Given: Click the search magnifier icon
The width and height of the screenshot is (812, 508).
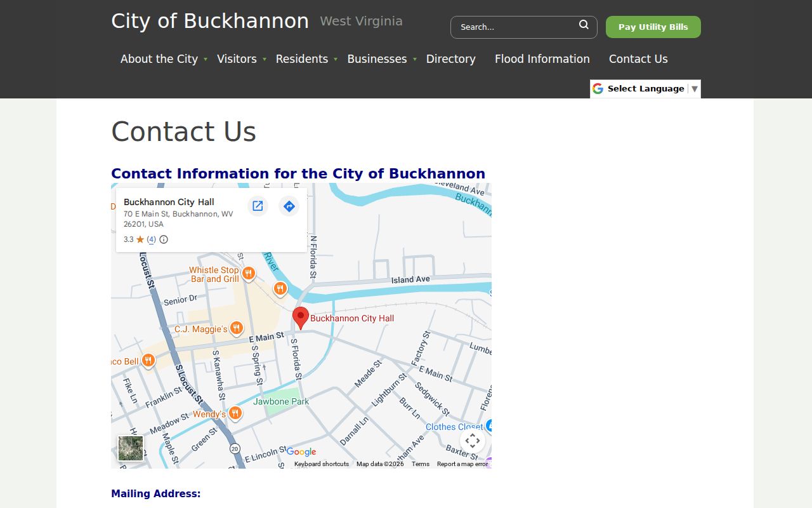Looking at the screenshot, I should pyautogui.click(x=584, y=25).
